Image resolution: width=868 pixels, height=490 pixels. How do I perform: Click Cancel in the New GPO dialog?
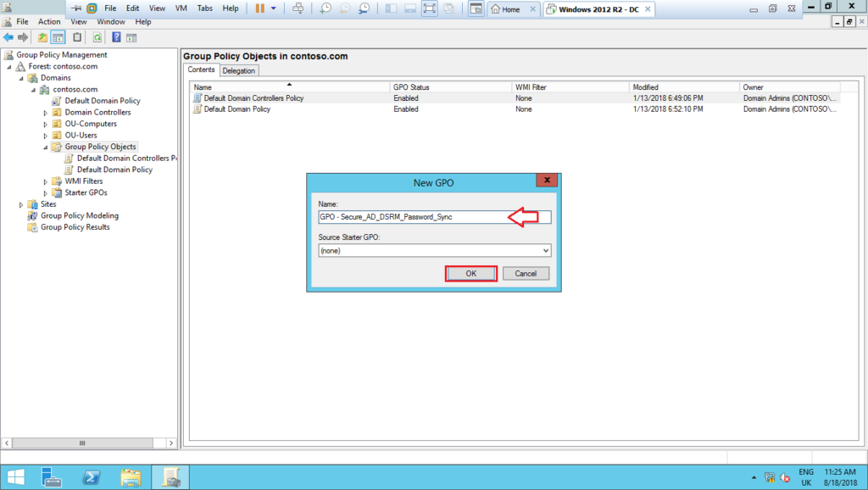point(526,274)
